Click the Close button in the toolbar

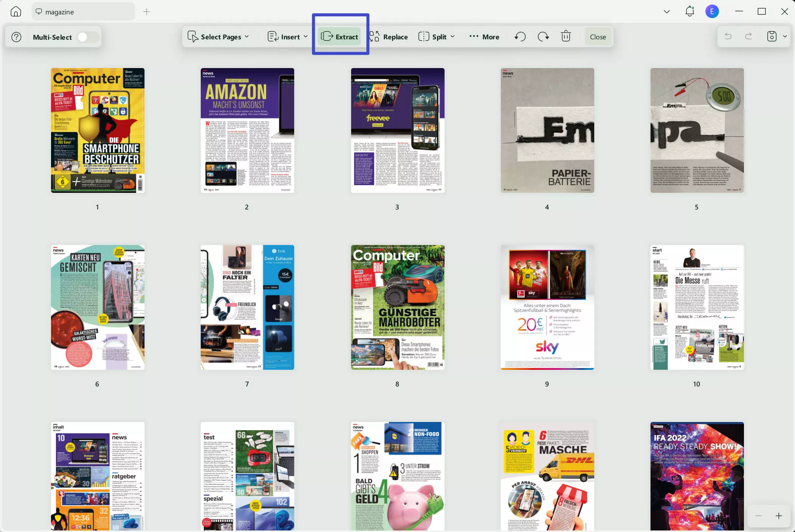[598, 37]
